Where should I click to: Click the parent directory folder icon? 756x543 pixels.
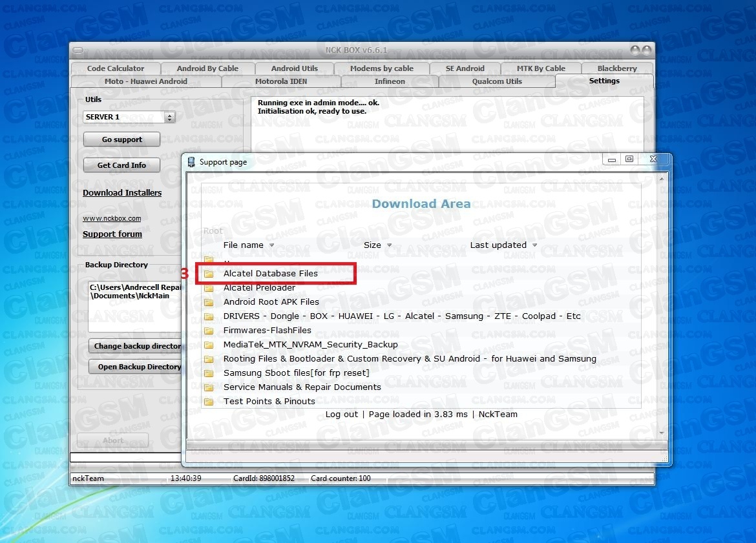coord(209,260)
